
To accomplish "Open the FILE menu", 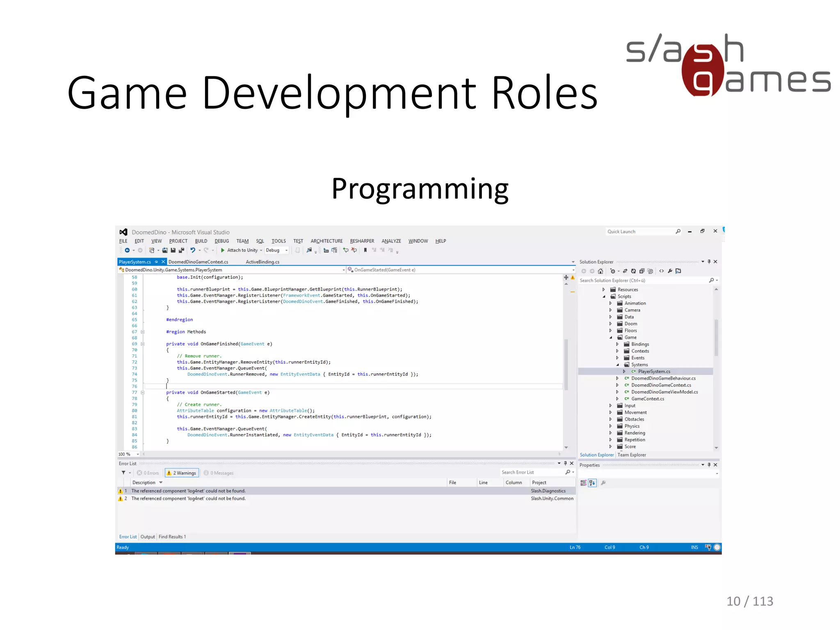I will (123, 241).
